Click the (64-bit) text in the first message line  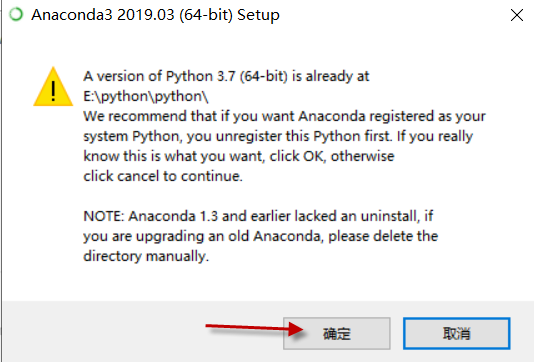tap(264, 76)
